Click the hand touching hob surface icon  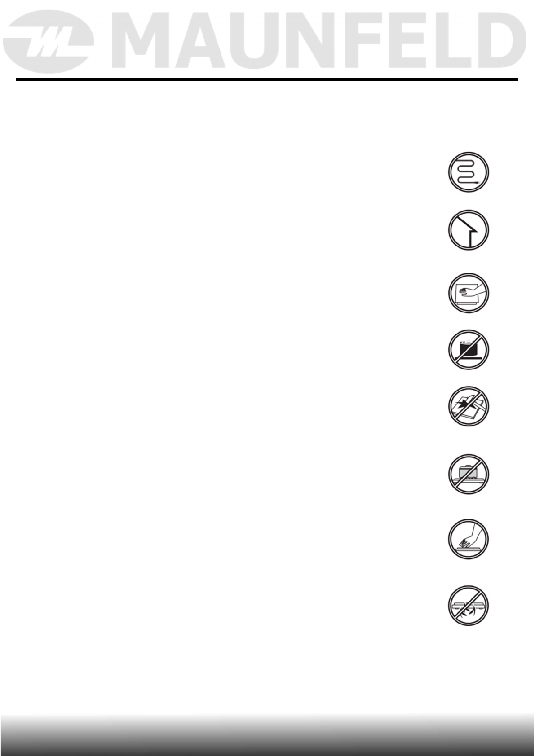coord(469,293)
